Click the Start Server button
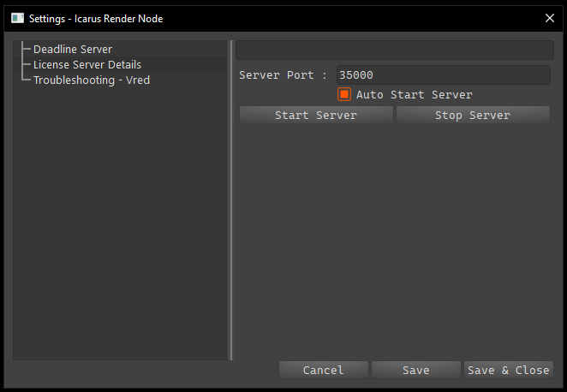Image resolution: width=567 pixels, height=392 pixels. pos(316,115)
